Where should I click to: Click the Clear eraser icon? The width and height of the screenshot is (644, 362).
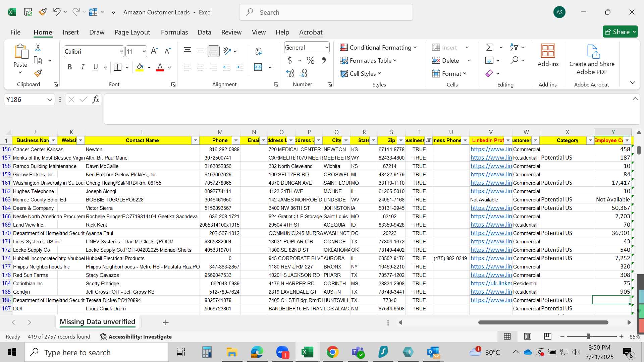[x=489, y=73]
